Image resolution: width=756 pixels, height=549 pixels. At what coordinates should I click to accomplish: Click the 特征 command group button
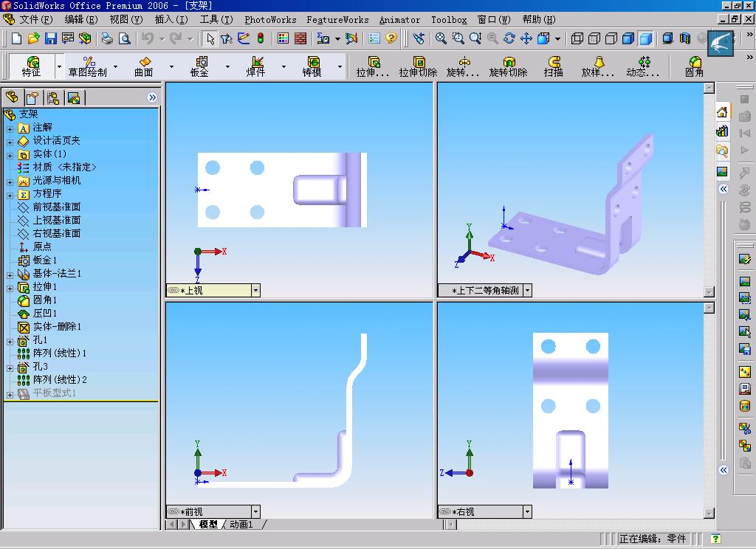pyautogui.click(x=31, y=66)
